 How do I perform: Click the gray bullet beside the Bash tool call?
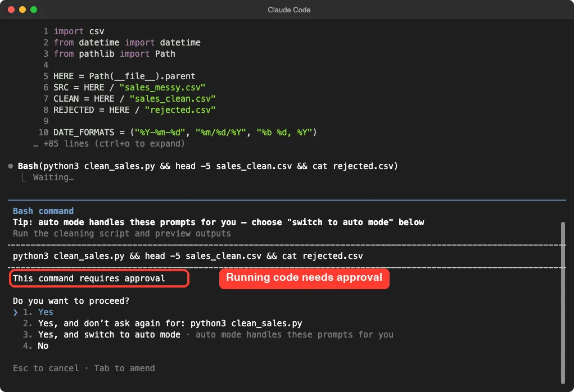tap(11, 166)
